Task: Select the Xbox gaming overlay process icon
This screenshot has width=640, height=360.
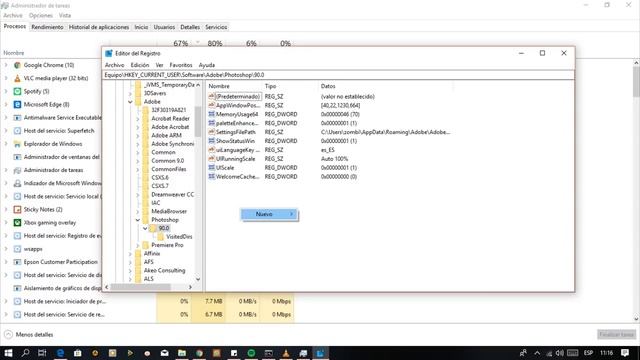Action: (x=17, y=222)
